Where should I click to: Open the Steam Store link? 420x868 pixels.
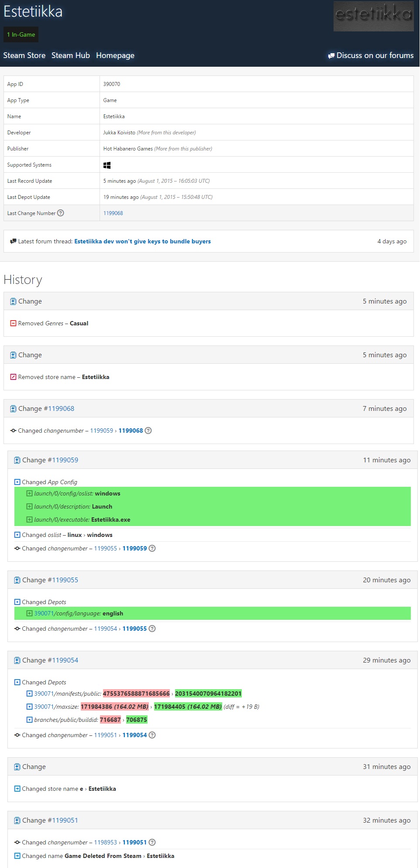[x=24, y=55]
